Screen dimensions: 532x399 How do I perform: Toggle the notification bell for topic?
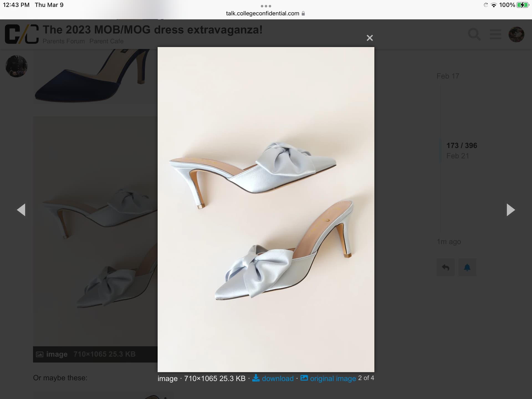coord(467,267)
